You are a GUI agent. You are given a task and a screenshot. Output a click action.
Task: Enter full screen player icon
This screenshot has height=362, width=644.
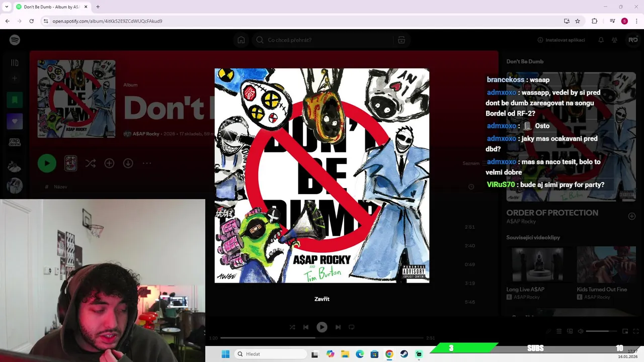click(x=636, y=331)
